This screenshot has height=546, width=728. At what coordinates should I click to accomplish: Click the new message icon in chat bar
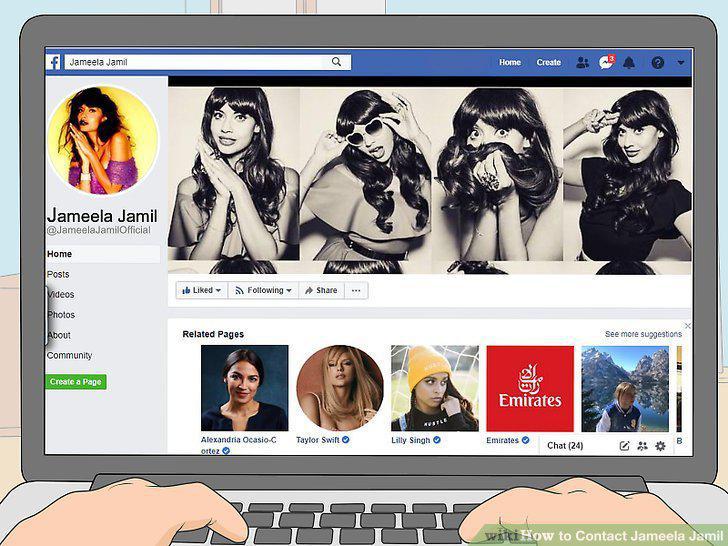click(x=624, y=446)
